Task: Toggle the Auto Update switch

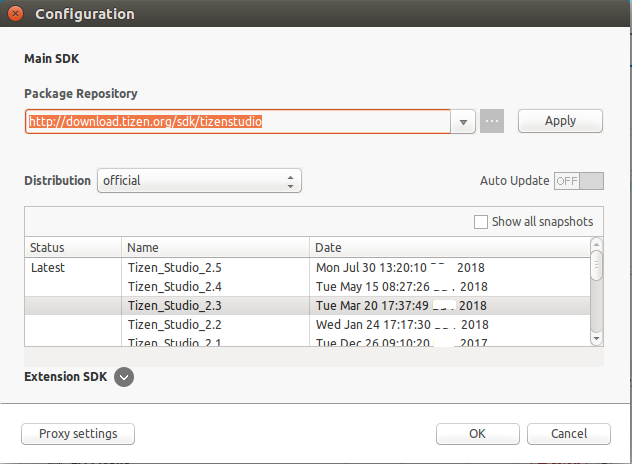Action: pyautogui.click(x=579, y=181)
